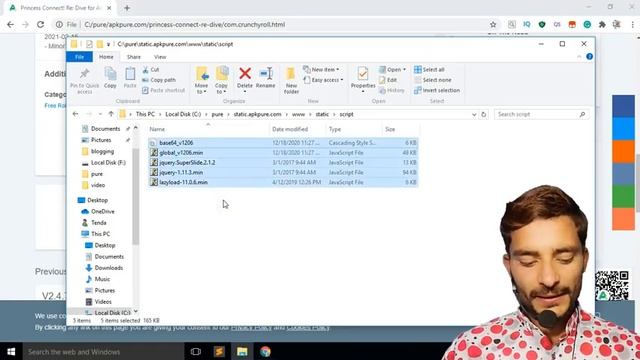Click the 'Local Disk (C:)' breadcrumb
640x360 pixels.
[x=183, y=115]
